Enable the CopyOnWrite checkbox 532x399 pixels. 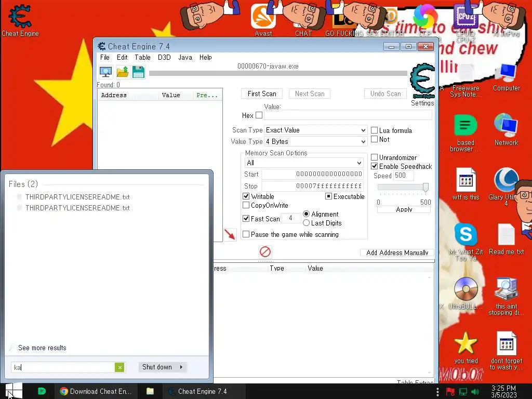(246, 205)
